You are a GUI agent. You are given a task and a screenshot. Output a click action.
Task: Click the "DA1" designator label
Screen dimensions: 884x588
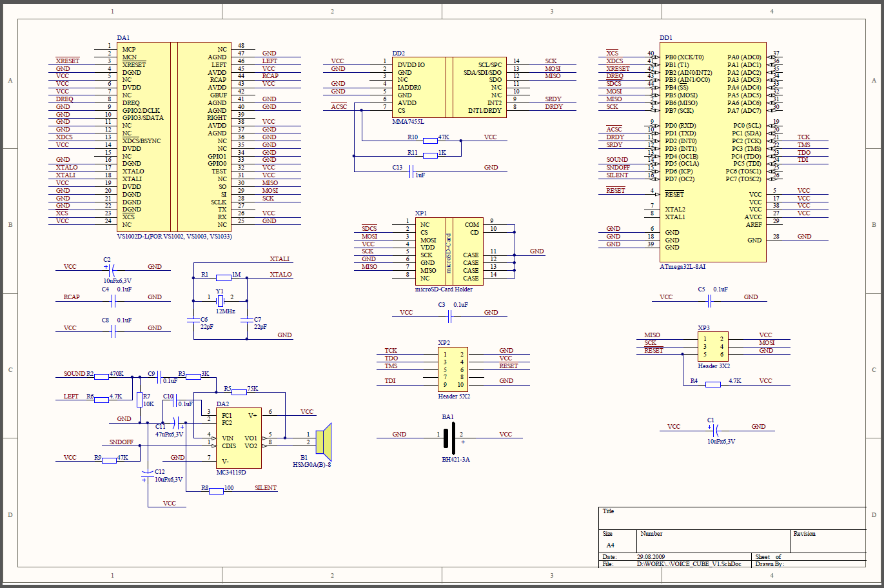(123, 38)
